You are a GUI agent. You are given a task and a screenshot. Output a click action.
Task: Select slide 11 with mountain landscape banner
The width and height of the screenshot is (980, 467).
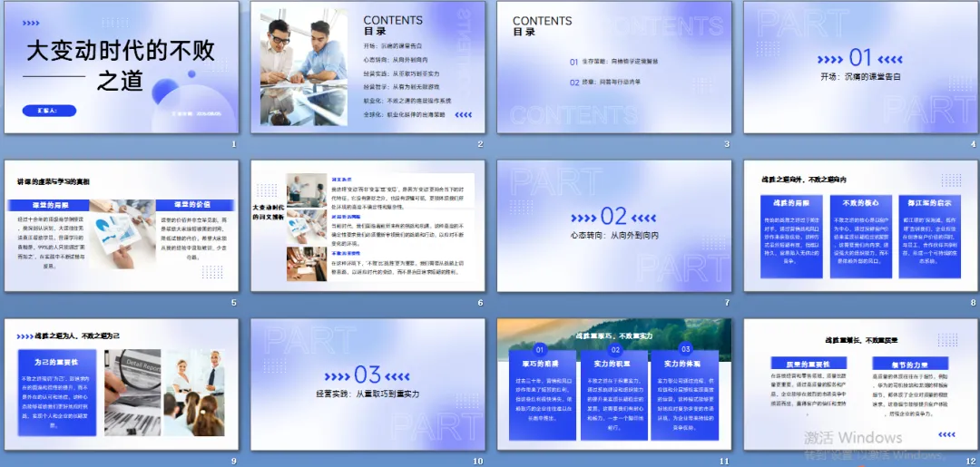613,384
